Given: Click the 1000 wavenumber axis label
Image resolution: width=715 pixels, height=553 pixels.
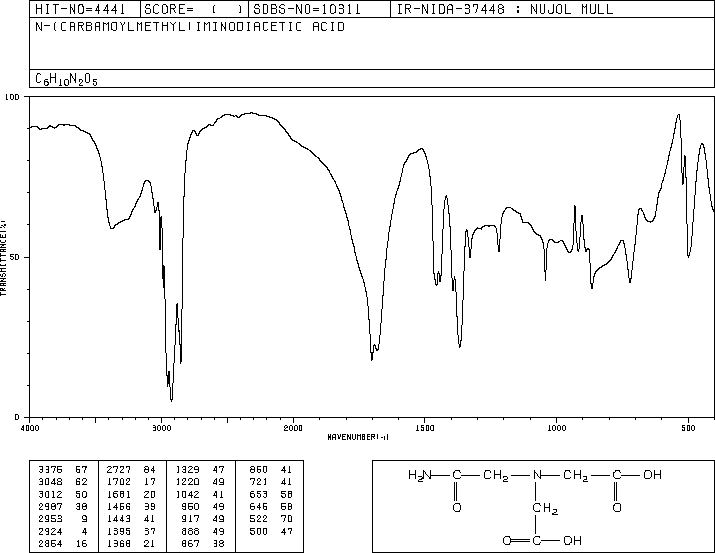Looking at the screenshot, I should click(556, 428).
